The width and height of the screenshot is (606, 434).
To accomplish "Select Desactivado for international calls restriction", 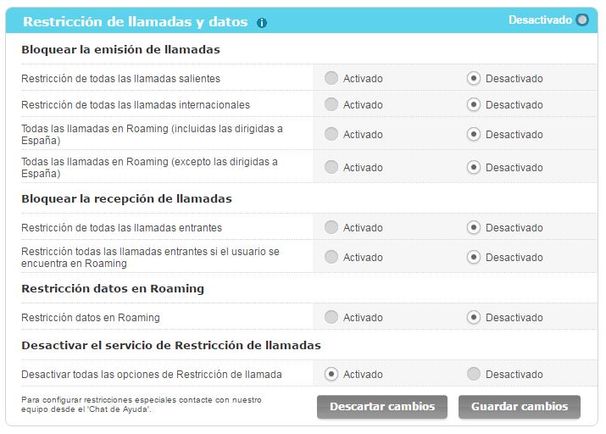I will pyautogui.click(x=473, y=105).
